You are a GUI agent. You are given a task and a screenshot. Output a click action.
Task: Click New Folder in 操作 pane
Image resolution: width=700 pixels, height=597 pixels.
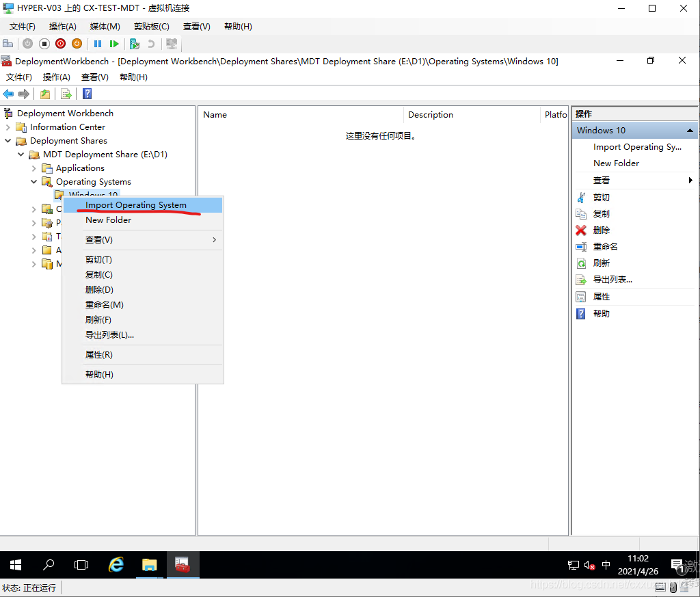coord(616,163)
